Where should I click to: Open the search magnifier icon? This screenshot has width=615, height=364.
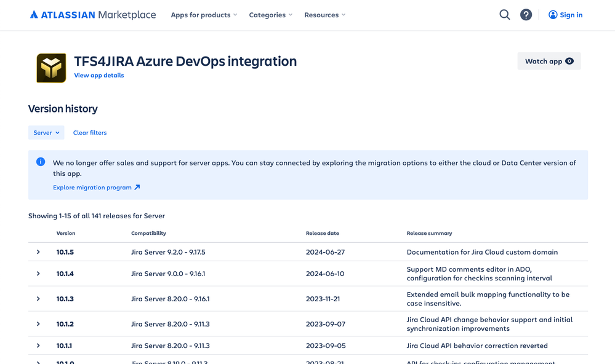pyautogui.click(x=505, y=15)
